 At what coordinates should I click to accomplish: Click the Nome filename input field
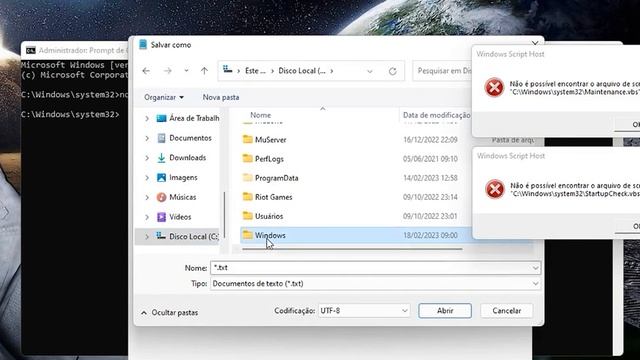pyautogui.click(x=375, y=268)
